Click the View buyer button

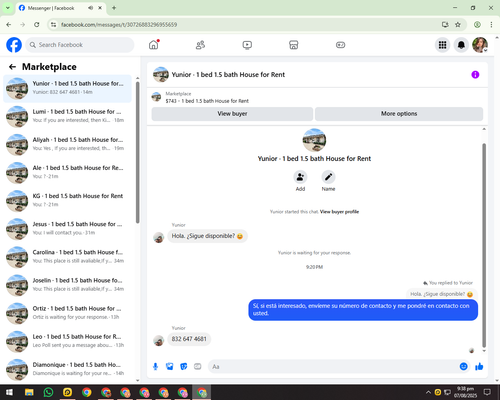click(x=232, y=114)
